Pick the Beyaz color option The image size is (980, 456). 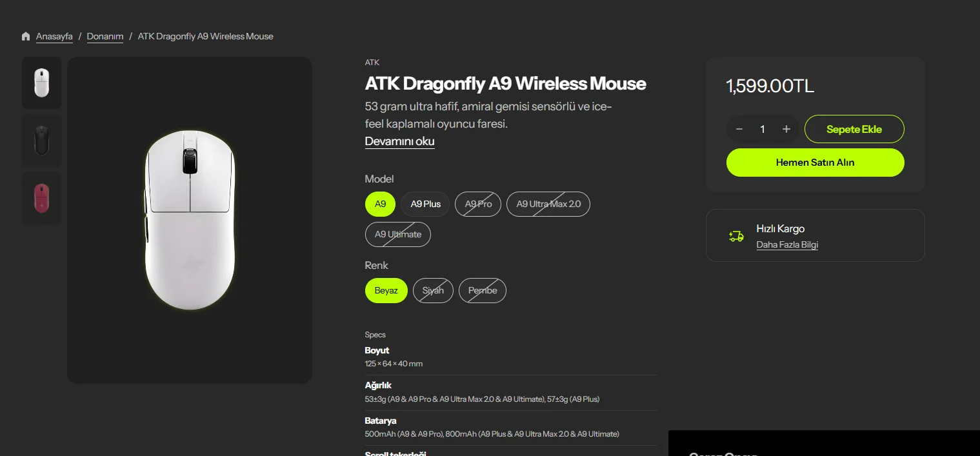click(386, 290)
